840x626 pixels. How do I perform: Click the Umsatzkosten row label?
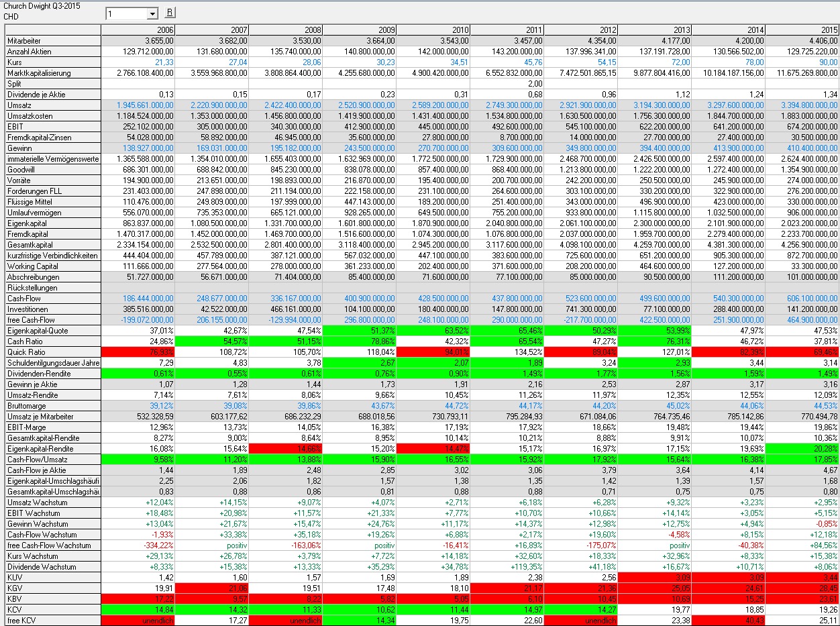(x=53, y=116)
